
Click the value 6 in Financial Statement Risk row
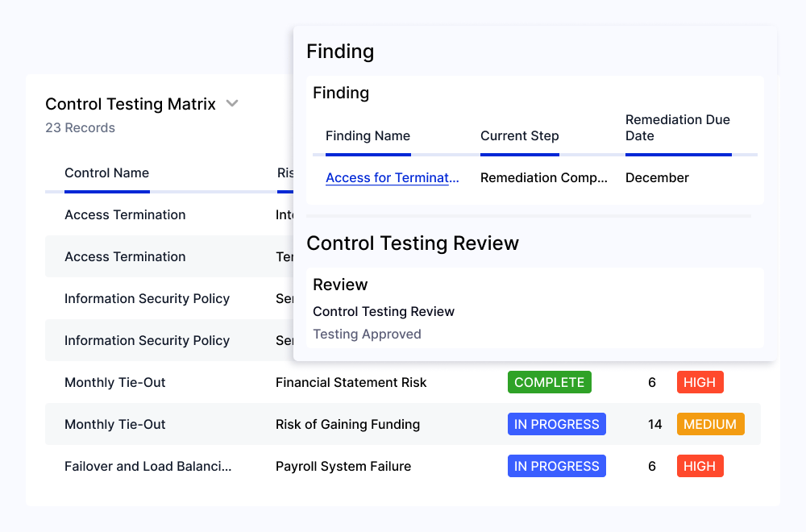tap(652, 382)
